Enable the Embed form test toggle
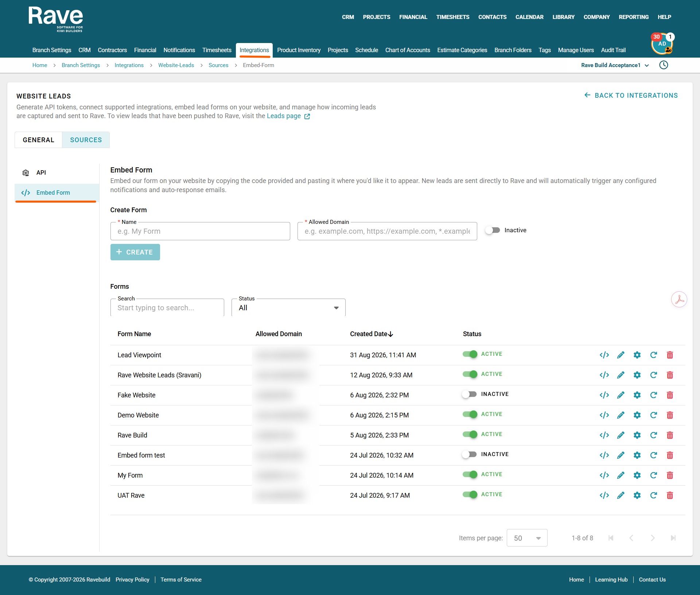Screen dimensions: 700x595 point(469,455)
